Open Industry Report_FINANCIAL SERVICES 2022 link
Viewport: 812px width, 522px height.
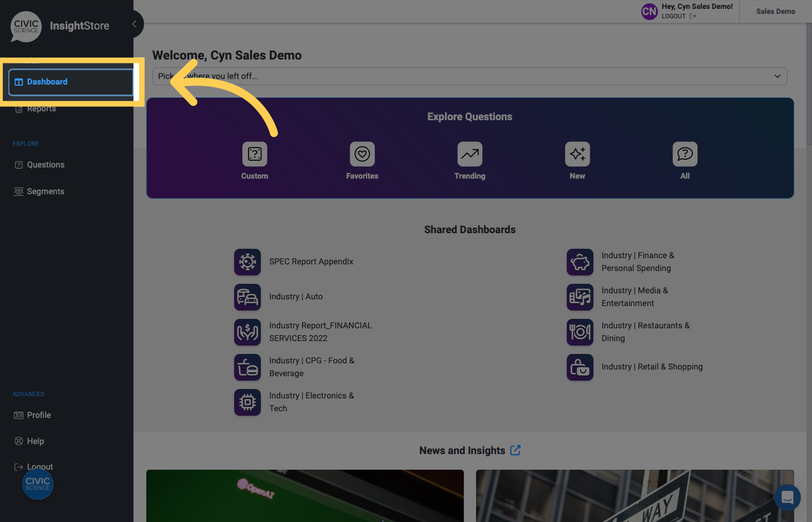(x=320, y=332)
